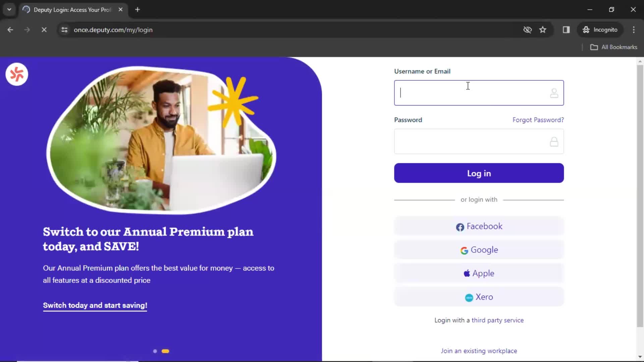The height and width of the screenshot is (362, 644).
Task: Click the Xero login icon
Action: pyautogui.click(x=469, y=297)
